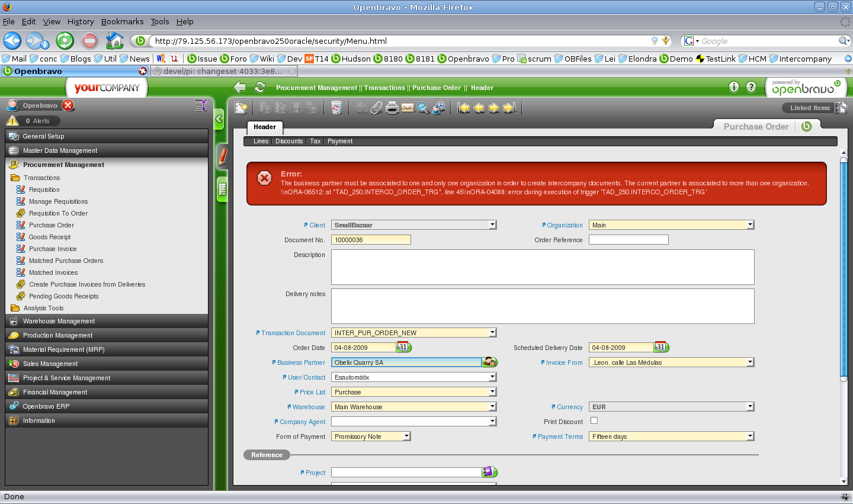This screenshot has height=504, width=853.
Task: Click the Print icon in toolbar
Action: click(x=392, y=108)
